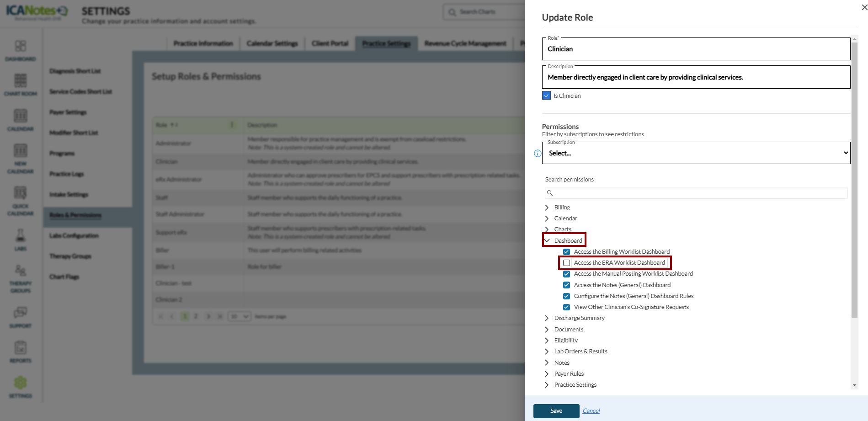
Task: Click the Search permissions field
Action: coord(696,193)
